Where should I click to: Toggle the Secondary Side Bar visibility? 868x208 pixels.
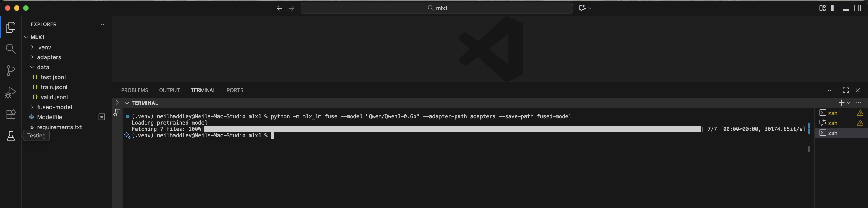pyautogui.click(x=858, y=8)
